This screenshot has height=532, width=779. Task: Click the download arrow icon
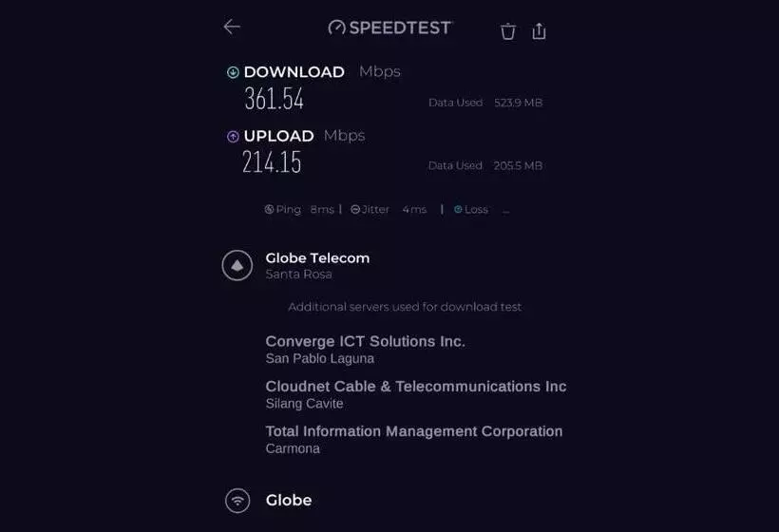pyautogui.click(x=233, y=72)
